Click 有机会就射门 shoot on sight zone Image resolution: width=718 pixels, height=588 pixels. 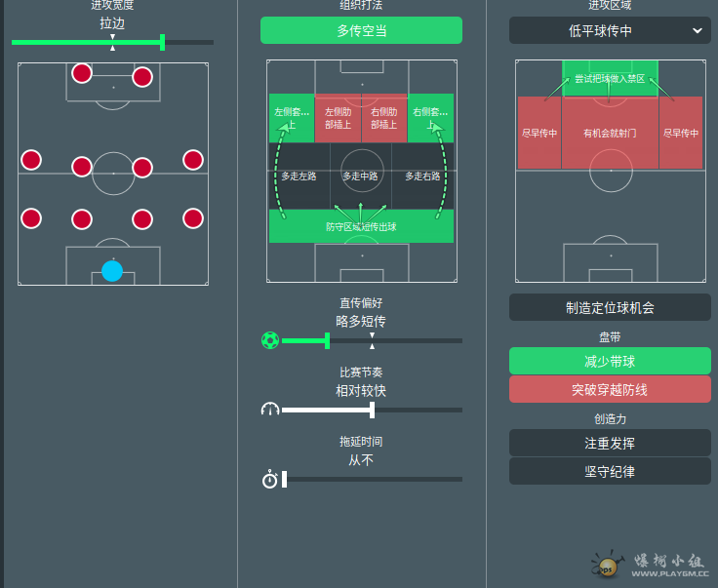coord(610,133)
